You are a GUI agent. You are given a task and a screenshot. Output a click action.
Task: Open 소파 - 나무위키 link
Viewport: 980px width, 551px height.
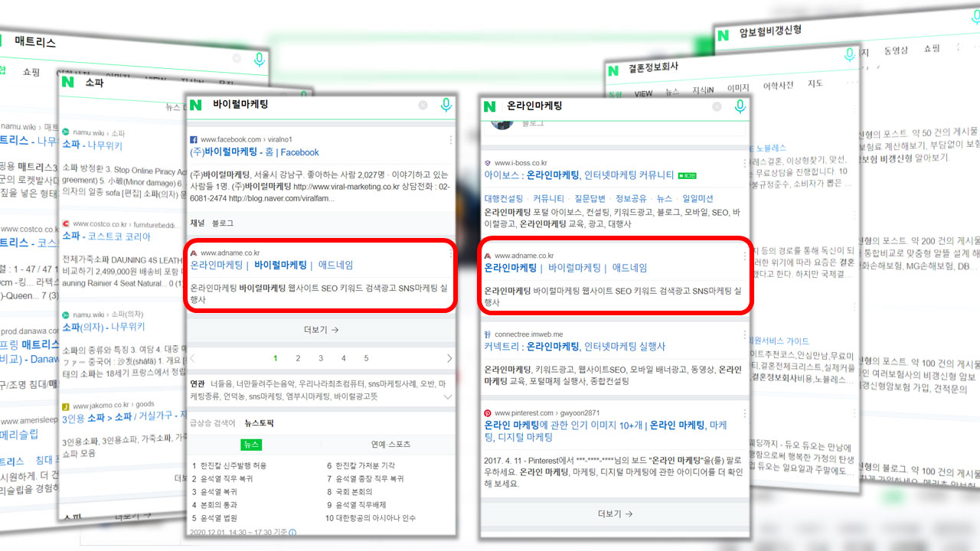click(92, 145)
